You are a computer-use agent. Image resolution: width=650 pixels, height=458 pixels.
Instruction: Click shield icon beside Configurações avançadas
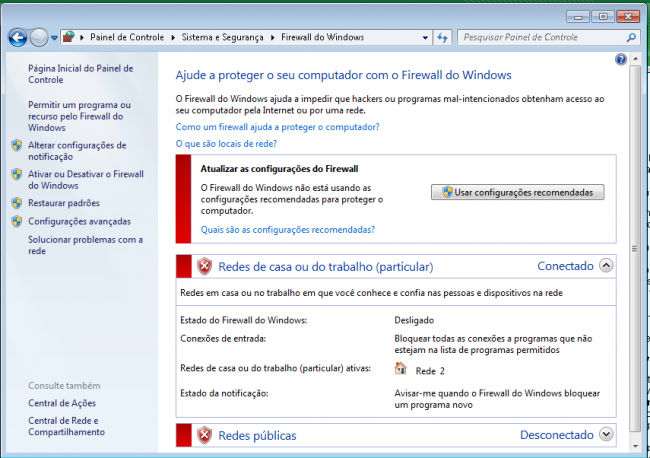pos(17,221)
